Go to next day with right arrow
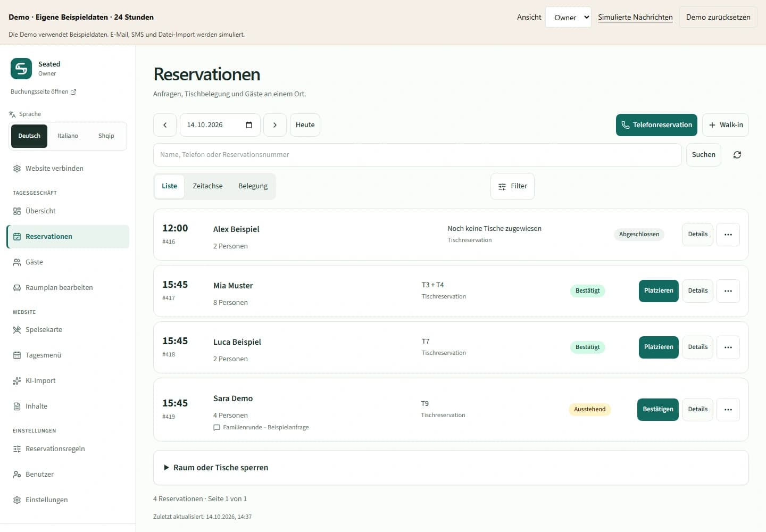This screenshot has height=532, width=766. [275, 125]
